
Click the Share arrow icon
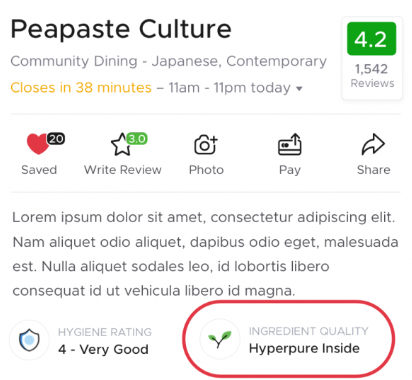coord(373,145)
